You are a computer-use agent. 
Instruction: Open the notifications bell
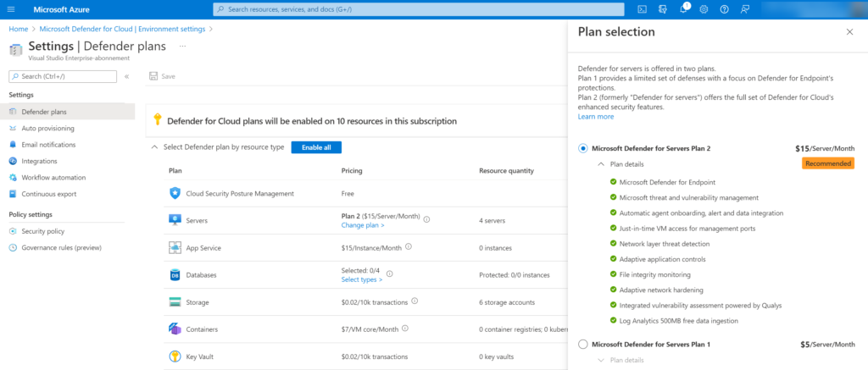[x=684, y=9]
